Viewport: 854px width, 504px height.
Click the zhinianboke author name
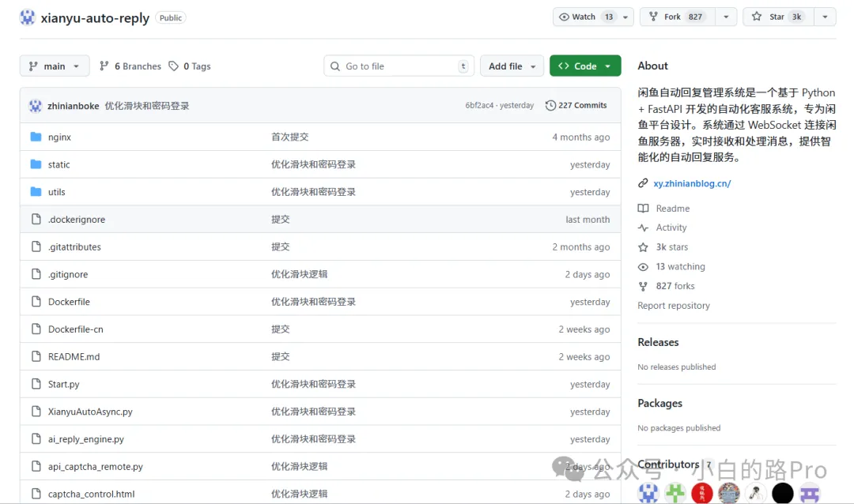(73, 106)
